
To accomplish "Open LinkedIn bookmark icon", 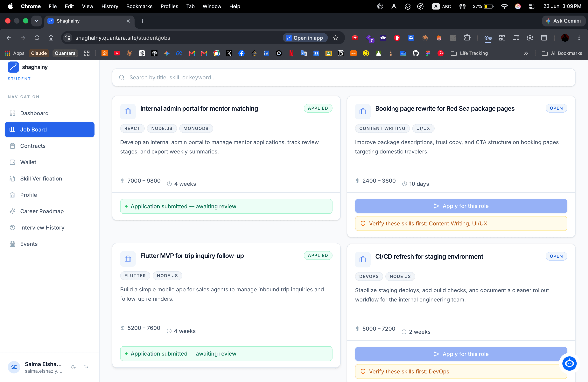I will coord(266,53).
